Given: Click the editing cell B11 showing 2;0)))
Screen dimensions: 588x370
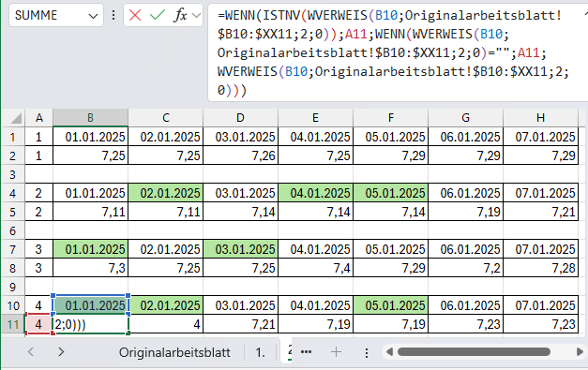Looking at the screenshot, I should (x=90, y=324).
